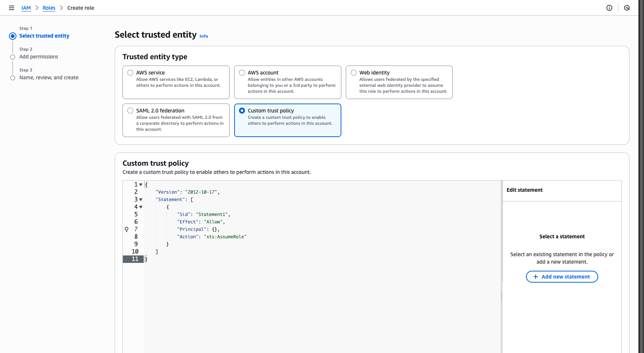The height and width of the screenshot is (353, 644).
Task: Open Step 3 Name, review, and create
Action: point(49,77)
